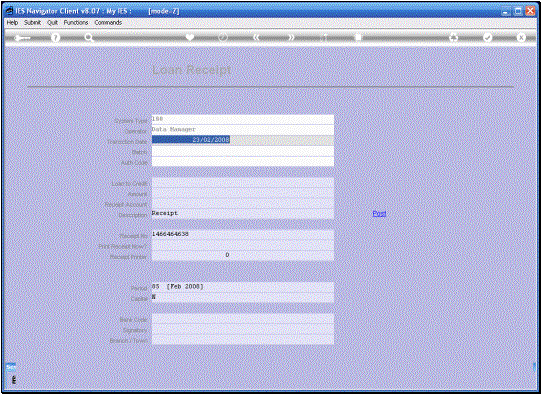Open the Help menu
Screen dimensions: 541x394
tap(12, 22)
